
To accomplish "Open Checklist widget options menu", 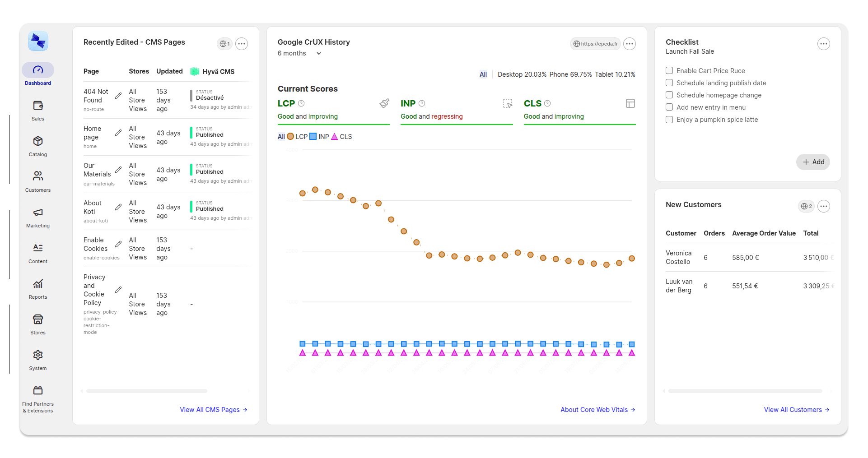I will (824, 44).
